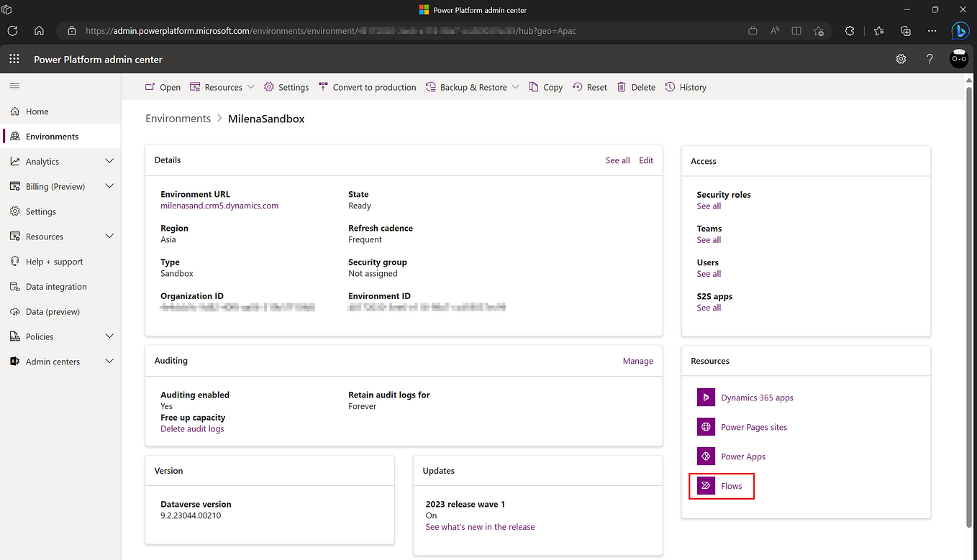Click the settings gear in header

[x=901, y=60]
